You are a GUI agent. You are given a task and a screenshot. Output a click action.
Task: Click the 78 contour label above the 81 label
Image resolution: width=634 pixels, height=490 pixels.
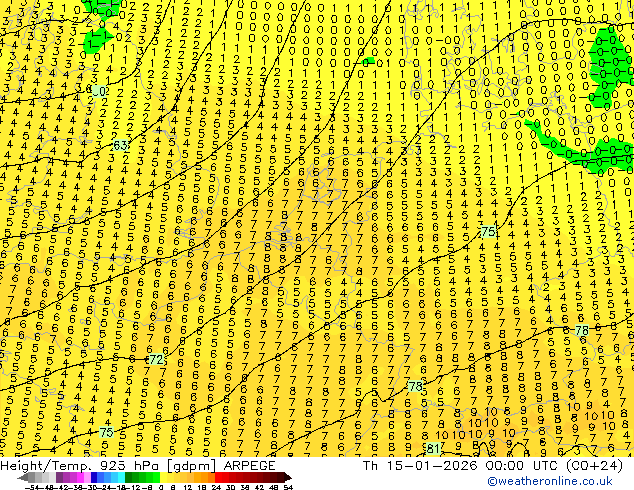[x=415, y=386]
